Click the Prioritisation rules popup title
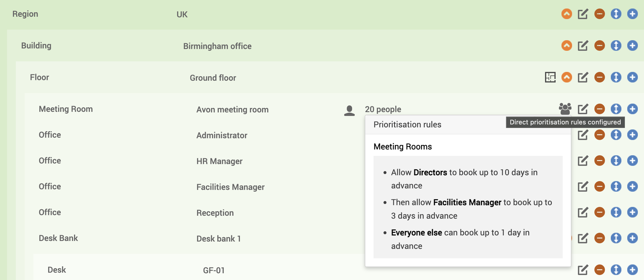Viewport: 644px width, 280px height. [x=407, y=124]
